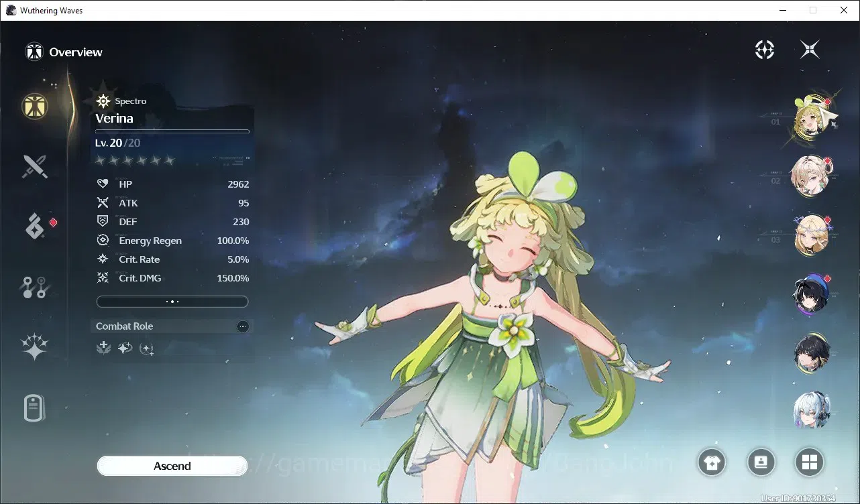This screenshot has height=504, width=860.
Task: Click the first Combat Role healing icon
Action: point(103,348)
